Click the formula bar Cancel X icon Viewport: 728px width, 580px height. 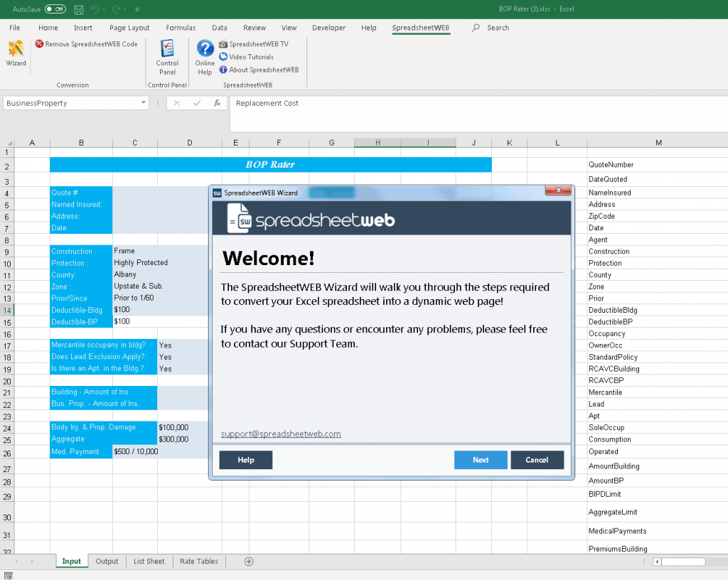[x=176, y=103]
